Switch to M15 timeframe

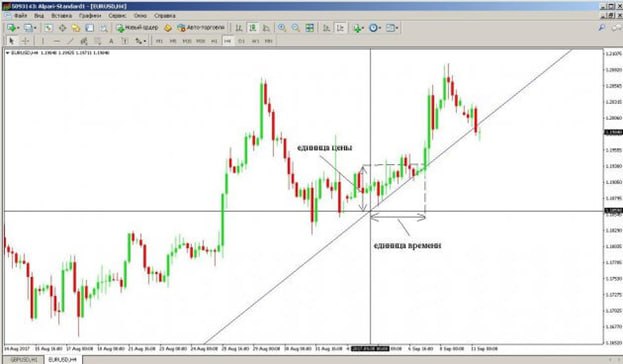[187, 41]
